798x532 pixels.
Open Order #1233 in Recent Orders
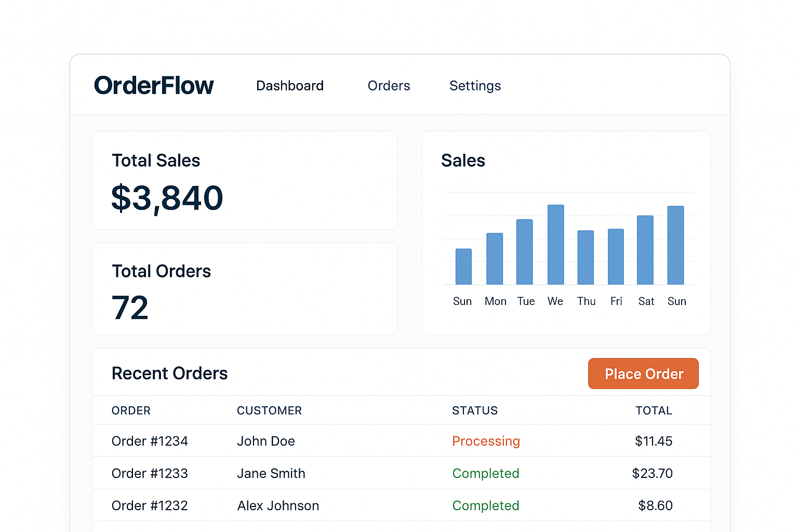[x=150, y=473]
